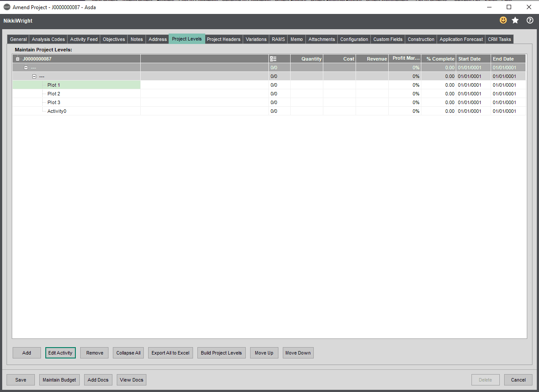
Task: Remove the selected project level
Action: tap(95, 353)
